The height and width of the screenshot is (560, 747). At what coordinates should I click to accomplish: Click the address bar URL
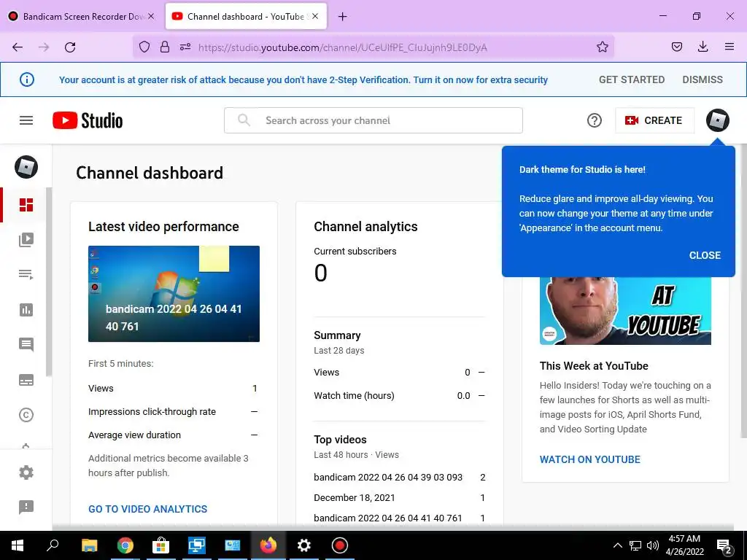click(x=343, y=47)
